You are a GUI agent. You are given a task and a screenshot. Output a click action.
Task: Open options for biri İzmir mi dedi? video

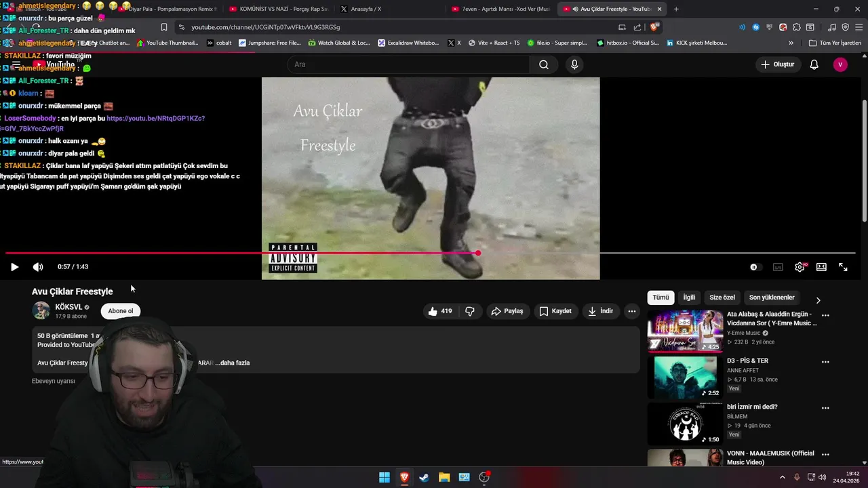pyautogui.click(x=825, y=408)
